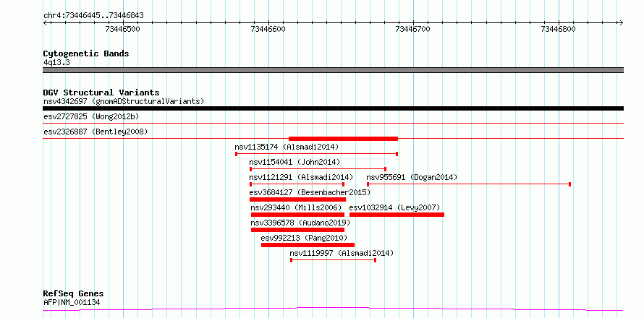Click the red bar under esv3684127
This screenshot has width=644, height=318.
pos(298,199)
